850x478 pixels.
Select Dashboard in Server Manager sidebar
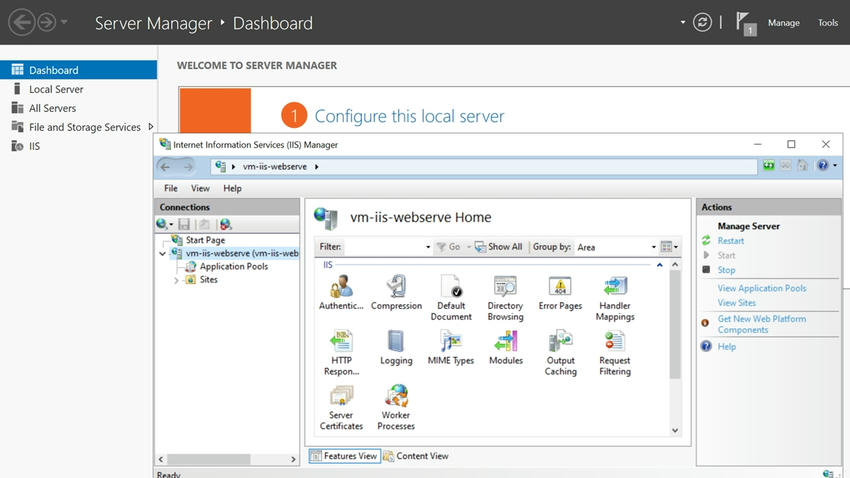[79, 70]
